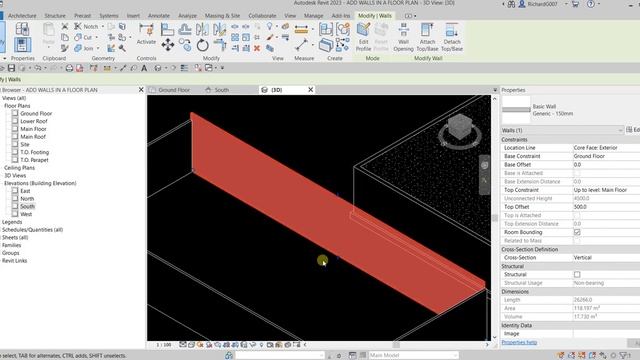Image resolution: width=640 pixels, height=360 pixels.
Task: Select the Move tool in Modify panel
Action: point(168,44)
